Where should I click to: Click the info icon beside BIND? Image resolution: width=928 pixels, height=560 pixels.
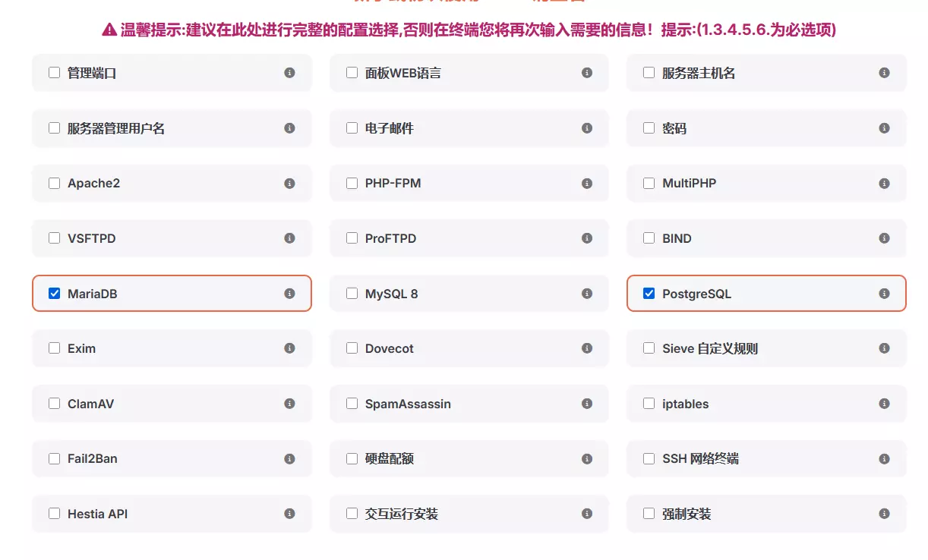pos(884,238)
